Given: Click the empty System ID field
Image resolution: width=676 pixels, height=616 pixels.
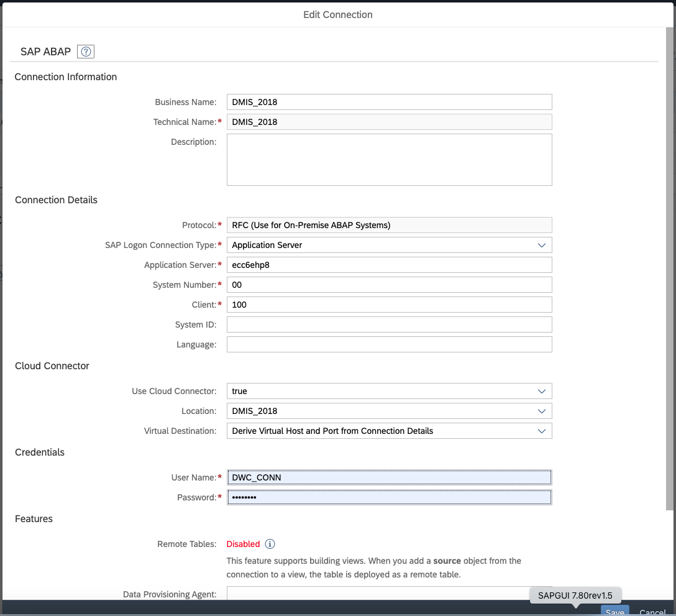Looking at the screenshot, I should [389, 324].
